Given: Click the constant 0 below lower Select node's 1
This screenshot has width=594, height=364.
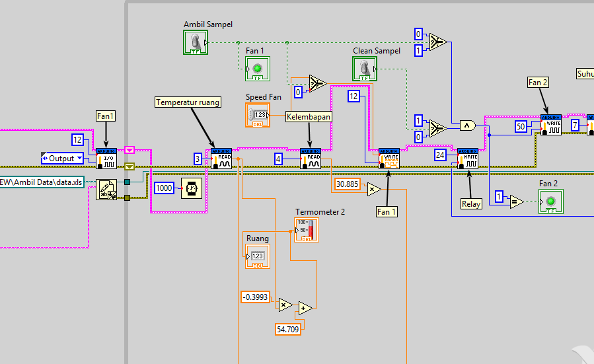Looking at the screenshot, I should pyautogui.click(x=418, y=137).
